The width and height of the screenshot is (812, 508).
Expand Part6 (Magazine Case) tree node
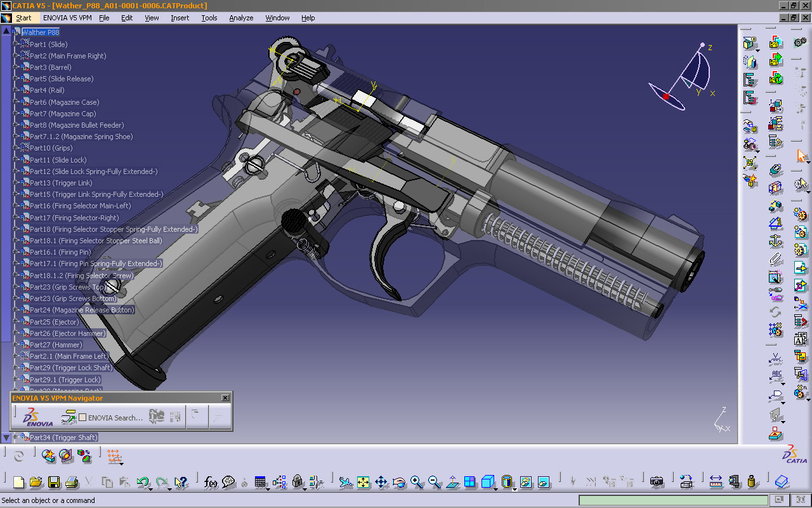coord(16,102)
